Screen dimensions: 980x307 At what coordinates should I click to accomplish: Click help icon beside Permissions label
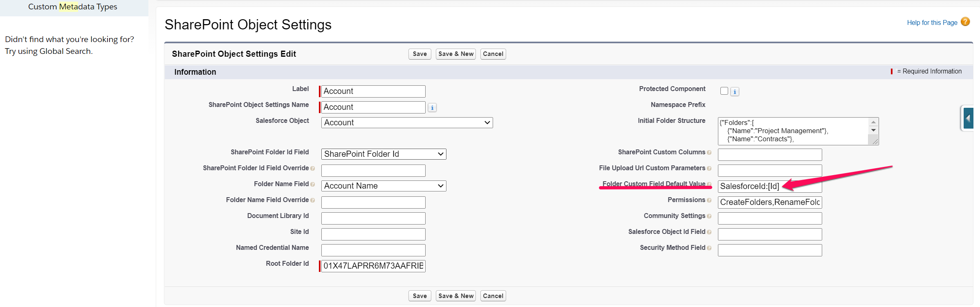(x=709, y=200)
